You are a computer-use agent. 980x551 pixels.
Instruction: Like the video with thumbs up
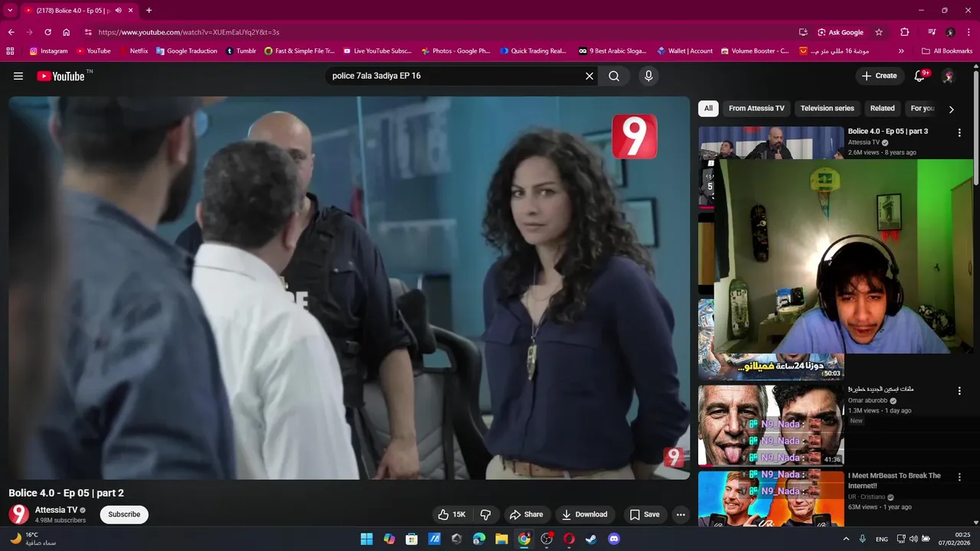pyautogui.click(x=451, y=514)
